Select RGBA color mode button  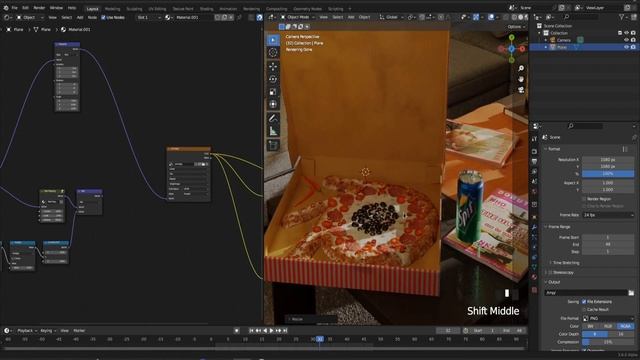[x=626, y=326]
